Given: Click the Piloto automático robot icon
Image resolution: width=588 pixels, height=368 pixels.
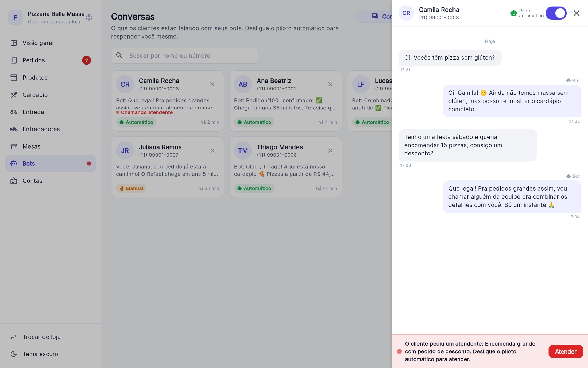Looking at the screenshot, I should pyautogui.click(x=513, y=13).
